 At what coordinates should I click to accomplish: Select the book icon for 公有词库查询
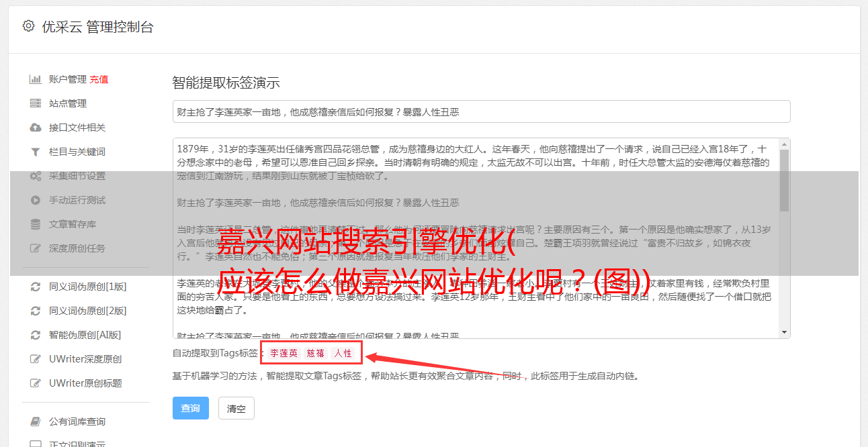[36, 421]
